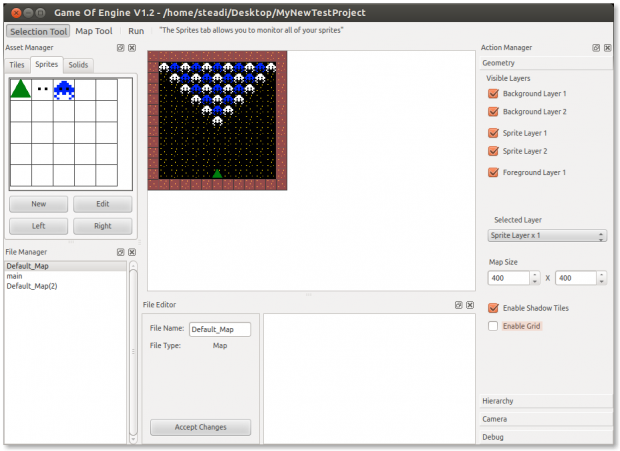Toggle Foreground Layer 1 visibility
Image resolution: width=620 pixels, height=451 pixels.
[493, 173]
